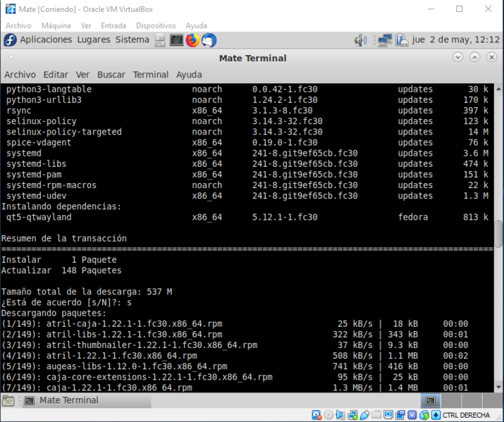Image resolution: width=504 pixels, height=422 pixels.
Task: Launch Firefox from the top panel
Action: (x=192, y=40)
